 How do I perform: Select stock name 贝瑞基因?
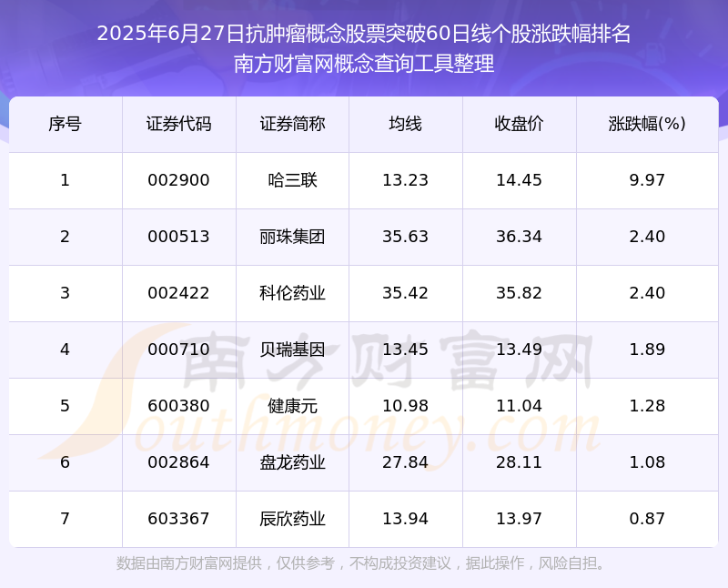(292, 350)
